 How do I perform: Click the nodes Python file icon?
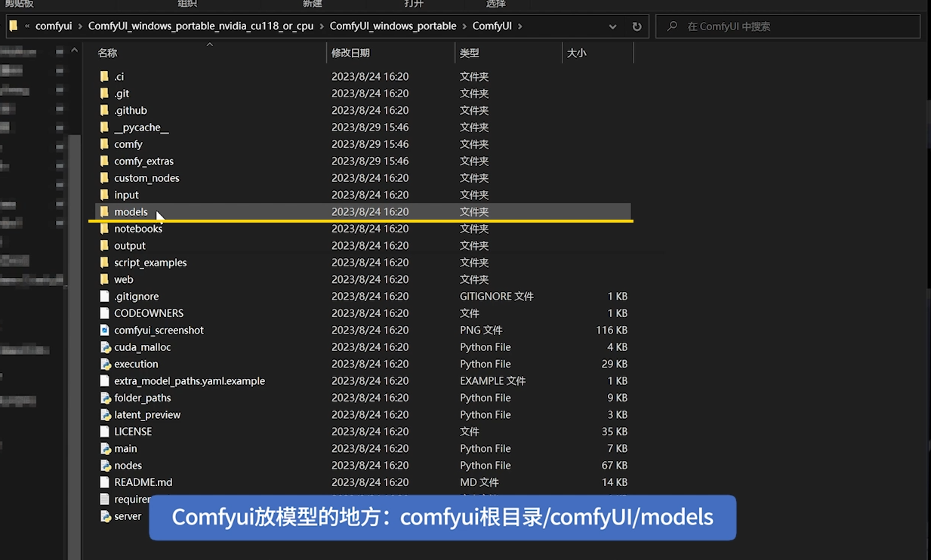click(106, 466)
